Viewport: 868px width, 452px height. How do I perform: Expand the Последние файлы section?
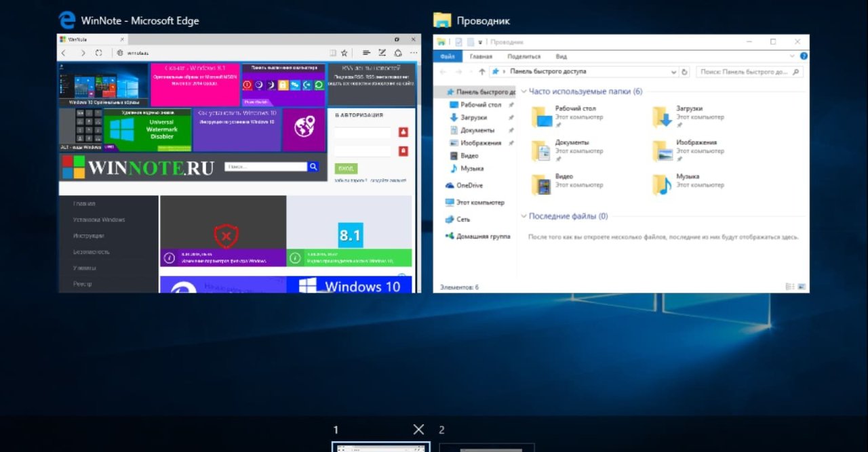pyautogui.click(x=524, y=215)
